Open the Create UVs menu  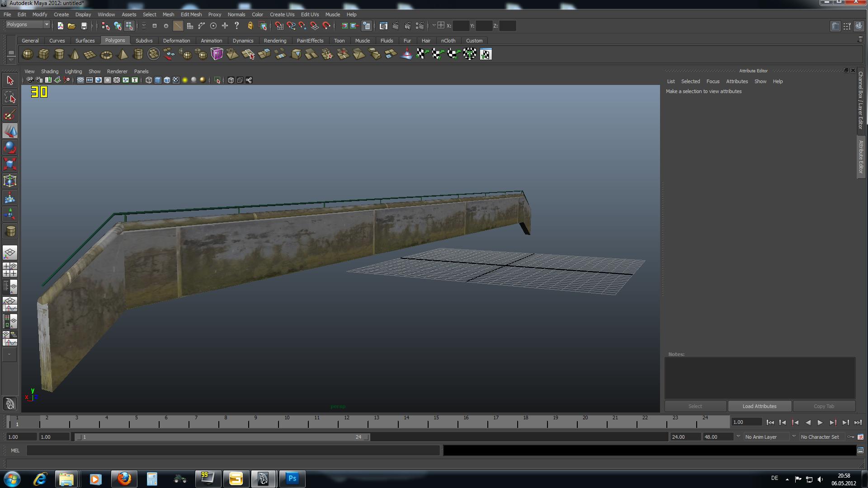click(282, 14)
